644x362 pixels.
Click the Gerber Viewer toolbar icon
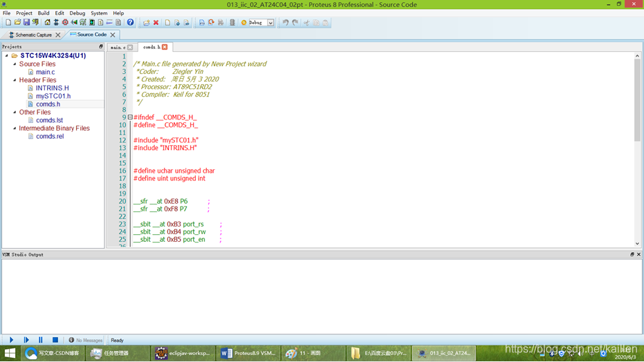83,23
